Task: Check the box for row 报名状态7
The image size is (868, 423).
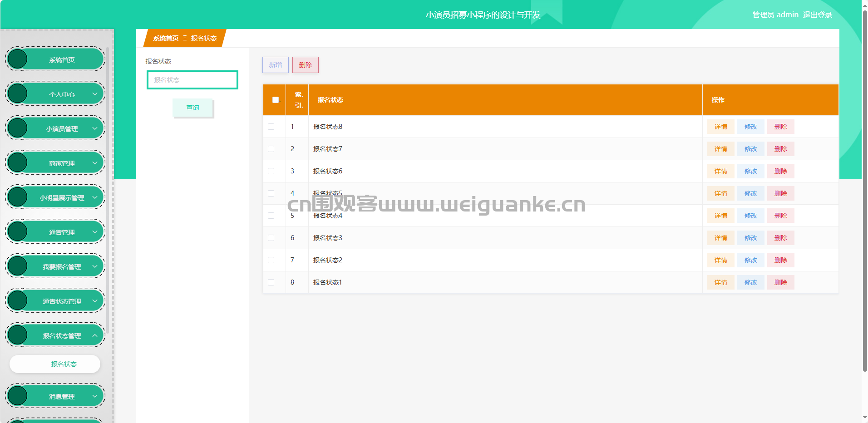Action: point(271,149)
